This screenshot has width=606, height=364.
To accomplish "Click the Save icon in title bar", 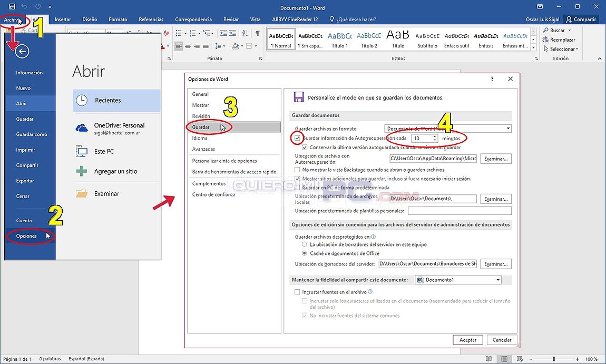I will pyautogui.click(x=12, y=6).
